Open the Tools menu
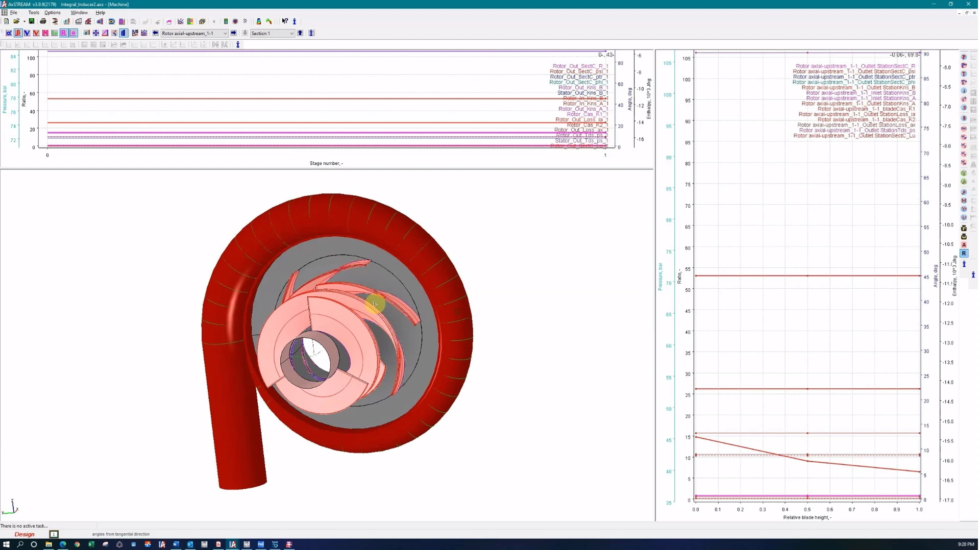This screenshot has width=980, height=550. point(34,12)
